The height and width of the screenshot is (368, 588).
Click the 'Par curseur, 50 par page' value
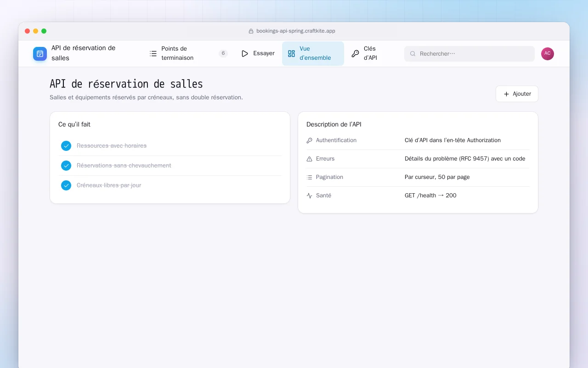pos(437,177)
